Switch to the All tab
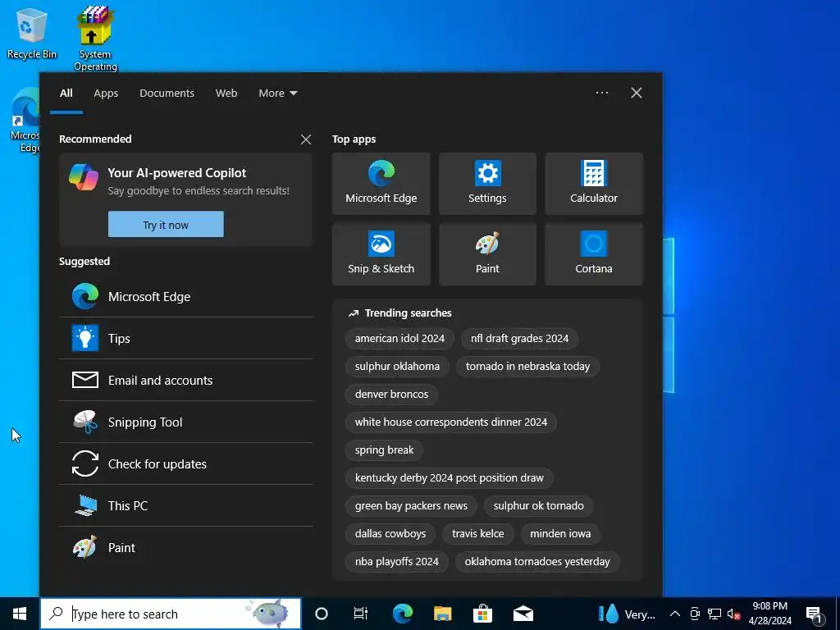 66,94
